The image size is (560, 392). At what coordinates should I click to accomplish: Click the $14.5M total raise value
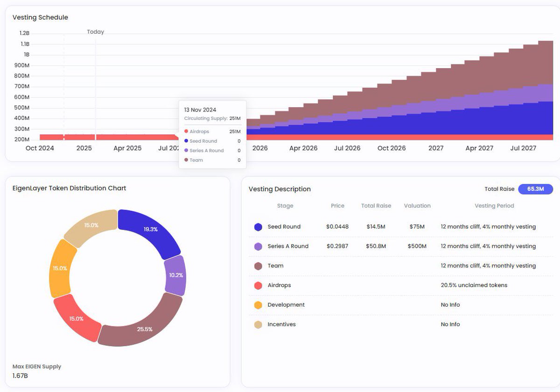tap(376, 227)
